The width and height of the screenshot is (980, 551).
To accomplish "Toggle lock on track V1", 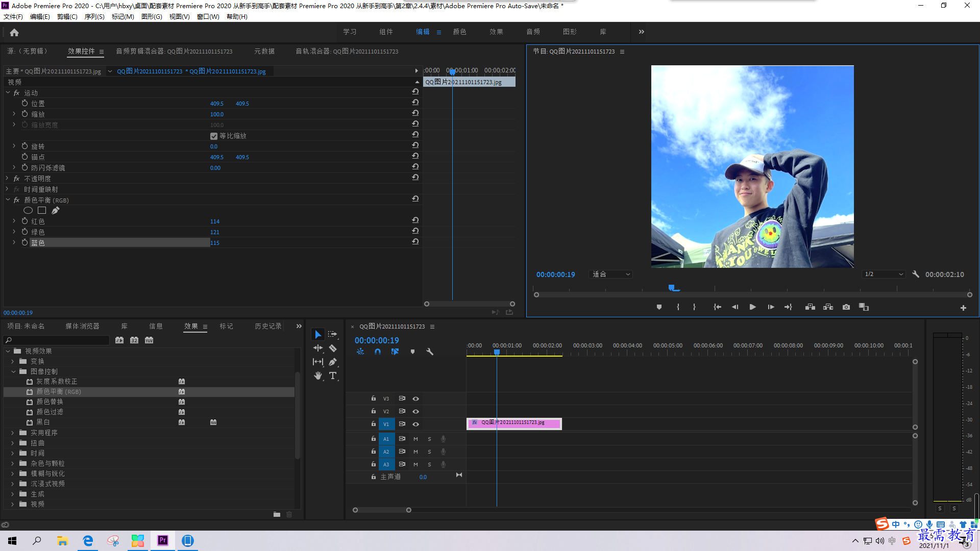I will (374, 424).
